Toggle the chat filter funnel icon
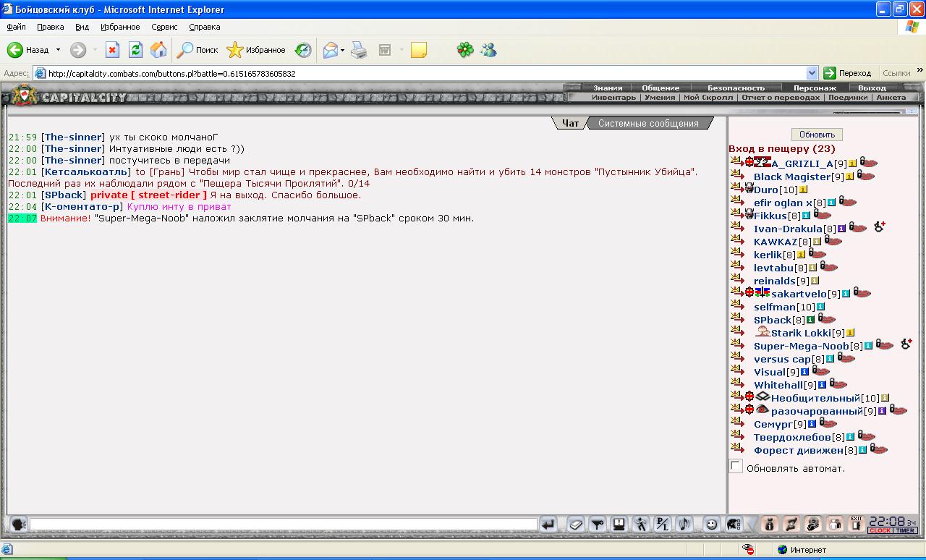926x560 pixels. pyautogui.click(x=598, y=525)
